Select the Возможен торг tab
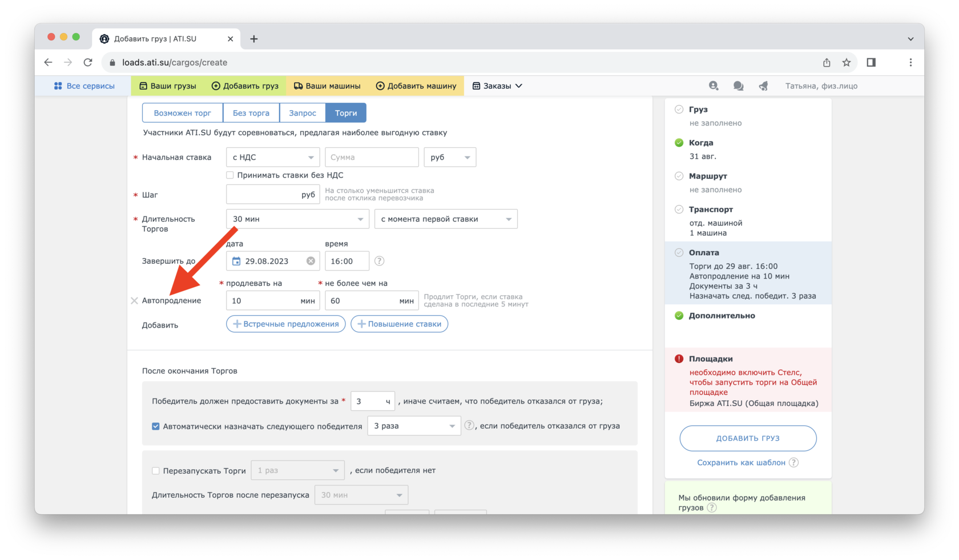 pyautogui.click(x=182, y=113)
